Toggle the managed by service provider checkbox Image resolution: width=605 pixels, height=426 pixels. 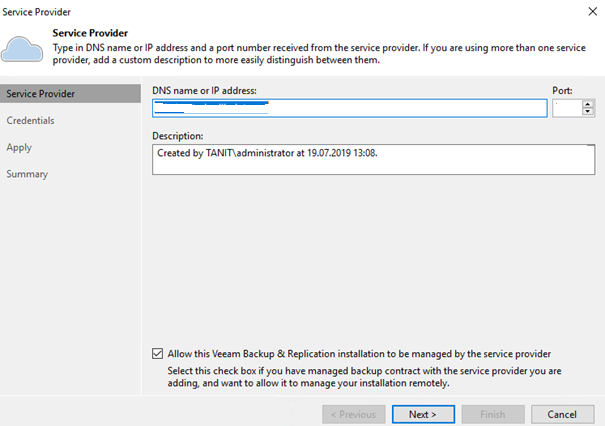pos(157,353)
